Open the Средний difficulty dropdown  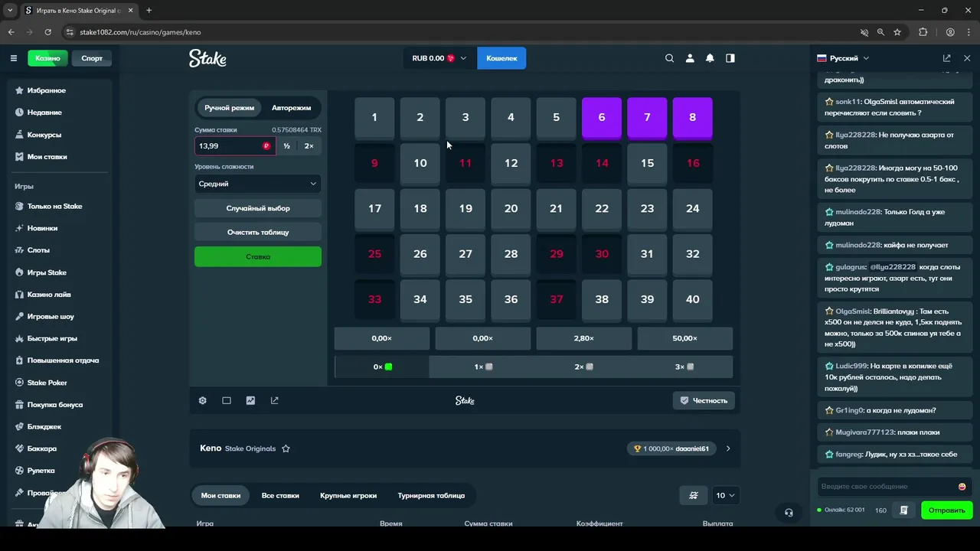(258, 184)
